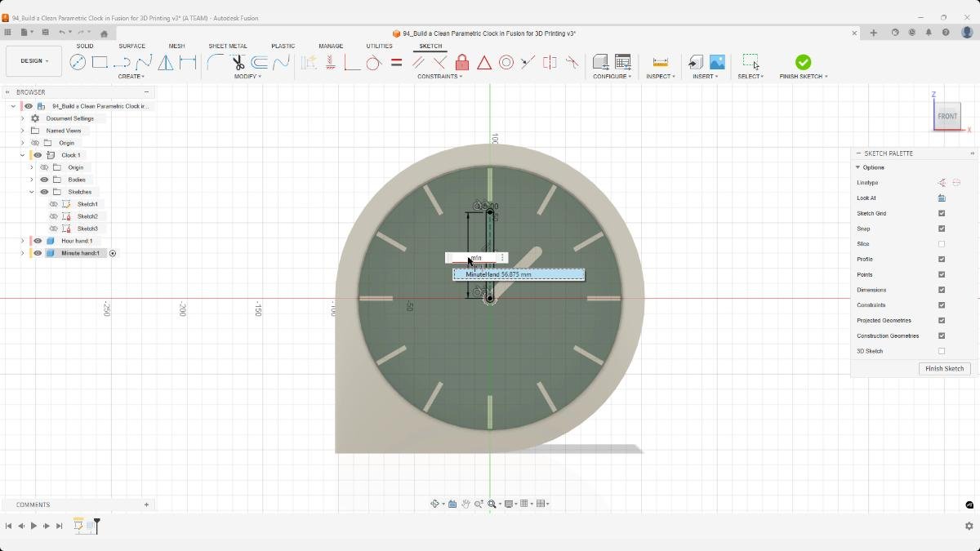980x551 pixels.
Task: Click the red lock Fix/UnFix constraint icon
Action: [x=462, y=62]
